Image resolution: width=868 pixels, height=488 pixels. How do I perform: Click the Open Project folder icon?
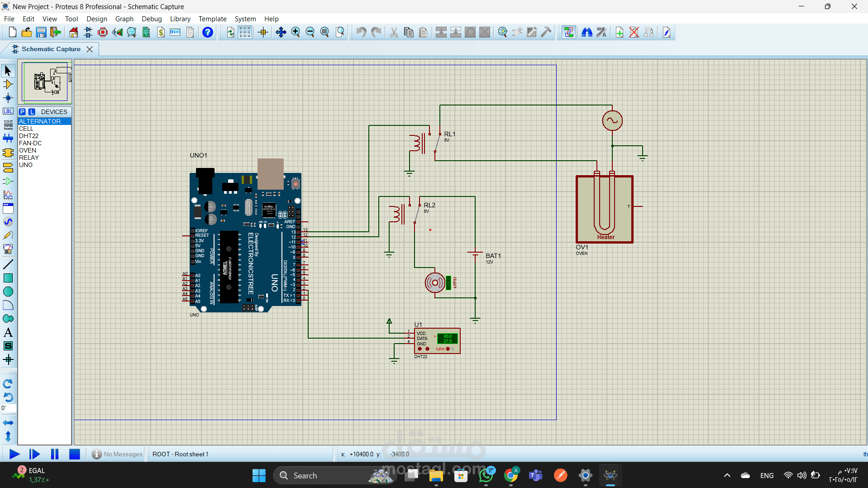27,32
